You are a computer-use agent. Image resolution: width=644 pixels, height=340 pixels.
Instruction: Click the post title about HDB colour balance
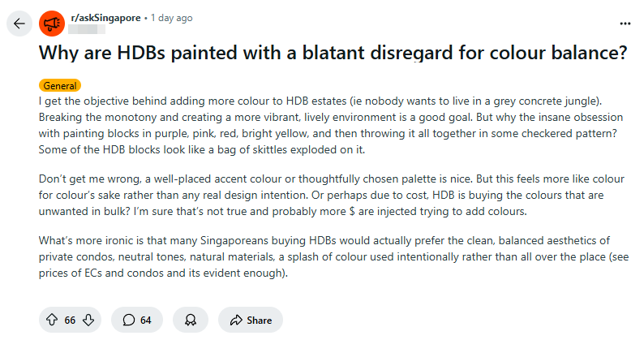pos(333,54)
